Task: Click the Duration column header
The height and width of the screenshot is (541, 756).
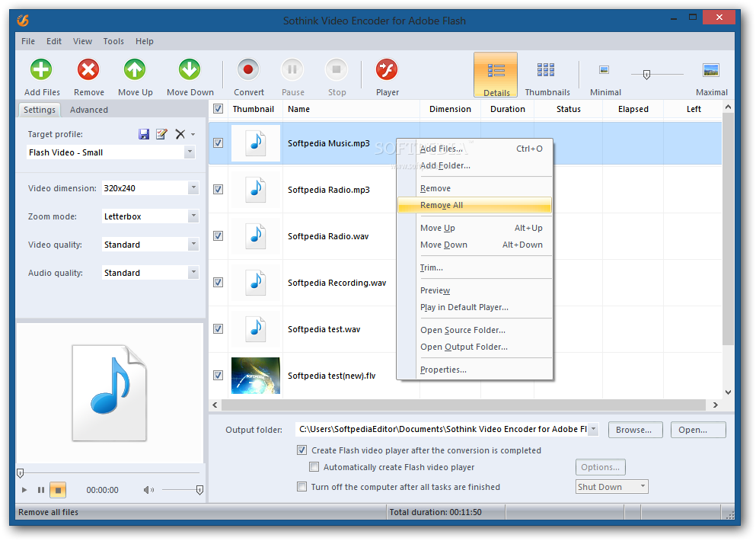Action: 508,109
